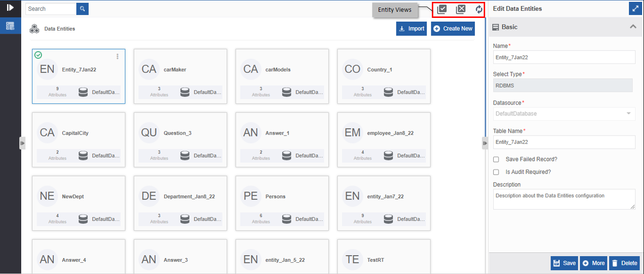
Task: Click the Question_3 database icon
Action: 185,156
